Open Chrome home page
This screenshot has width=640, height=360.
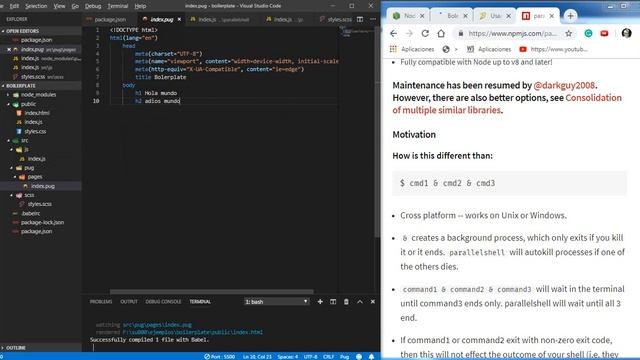441,33
